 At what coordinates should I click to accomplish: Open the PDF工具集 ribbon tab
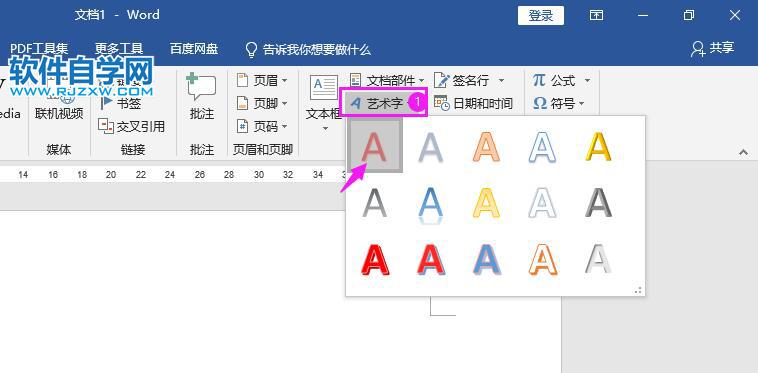pos(39,49)
